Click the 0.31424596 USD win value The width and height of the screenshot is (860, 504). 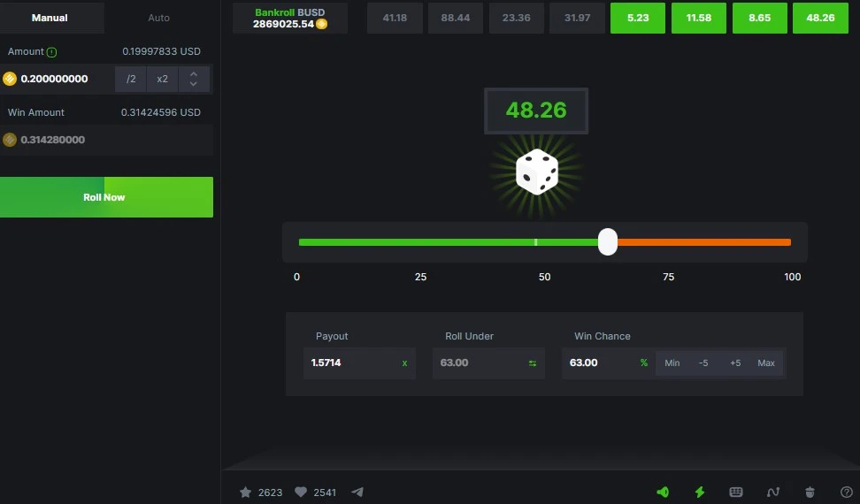click(161, 112)
